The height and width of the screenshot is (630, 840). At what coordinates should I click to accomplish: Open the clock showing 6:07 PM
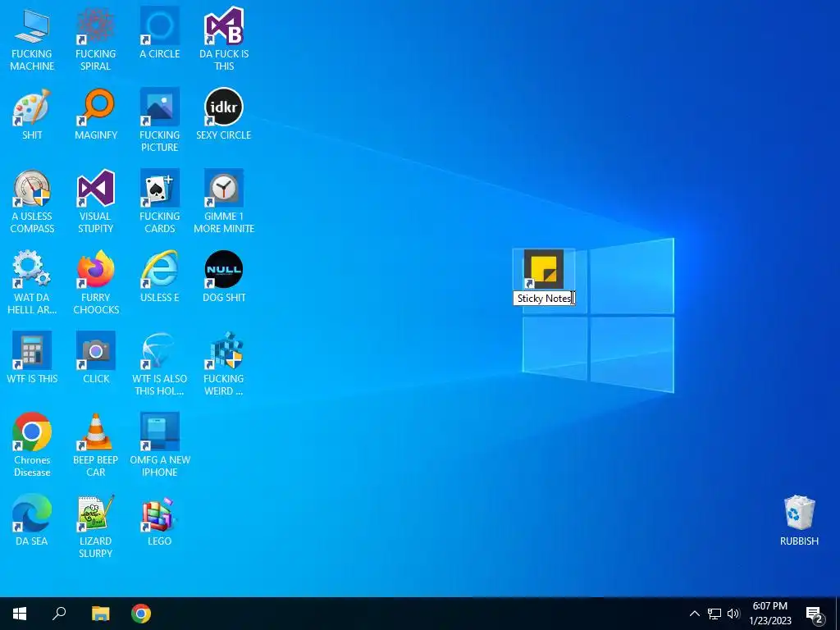coord(769,614)
